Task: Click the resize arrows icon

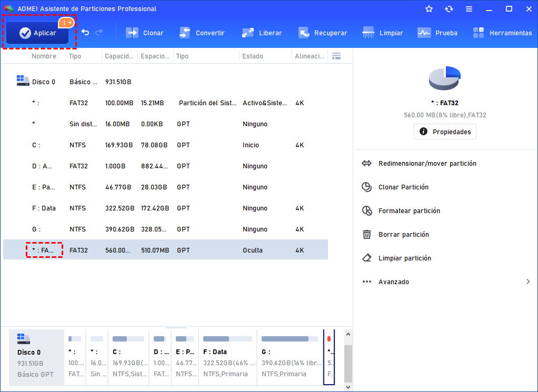Action: coord(366,163)
